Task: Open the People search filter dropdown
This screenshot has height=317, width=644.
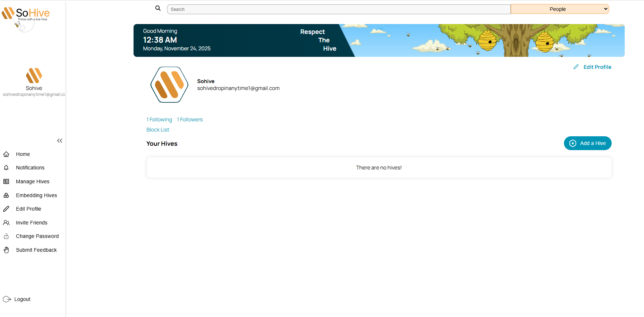Action: point(560,9)
